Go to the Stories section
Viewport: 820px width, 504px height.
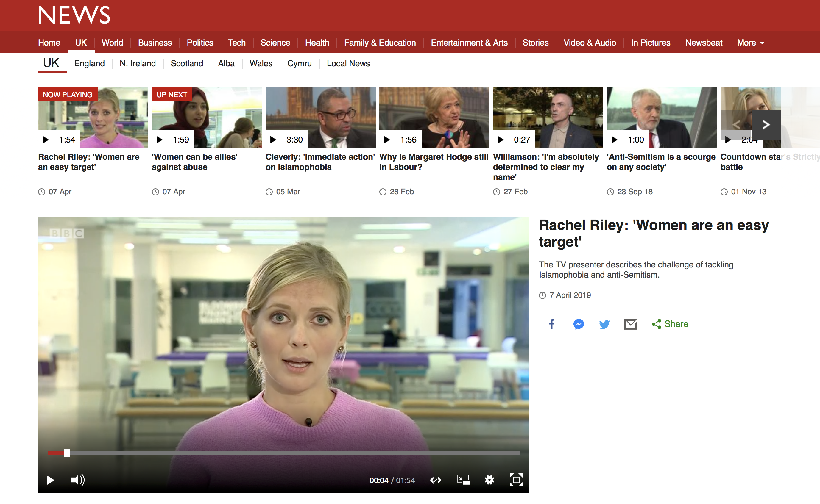coord(535,43)
